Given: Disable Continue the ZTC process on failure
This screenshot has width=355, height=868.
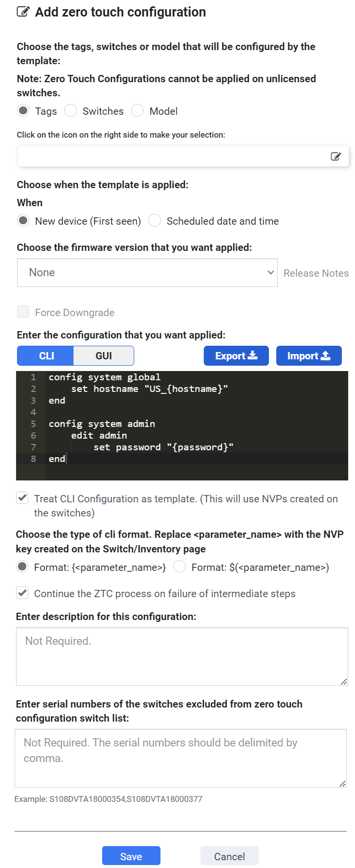Looking at the screenshot, I should coord(21,593).
